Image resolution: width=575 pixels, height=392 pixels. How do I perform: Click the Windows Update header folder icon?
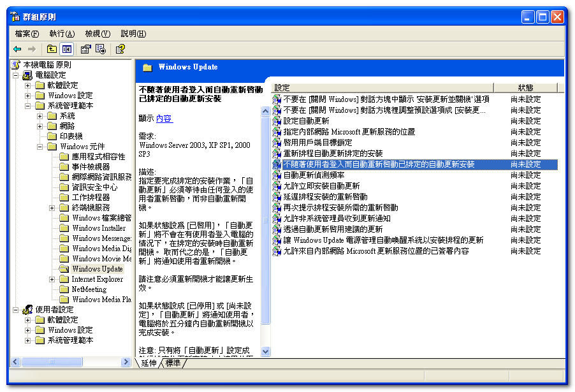coord(147,68)
